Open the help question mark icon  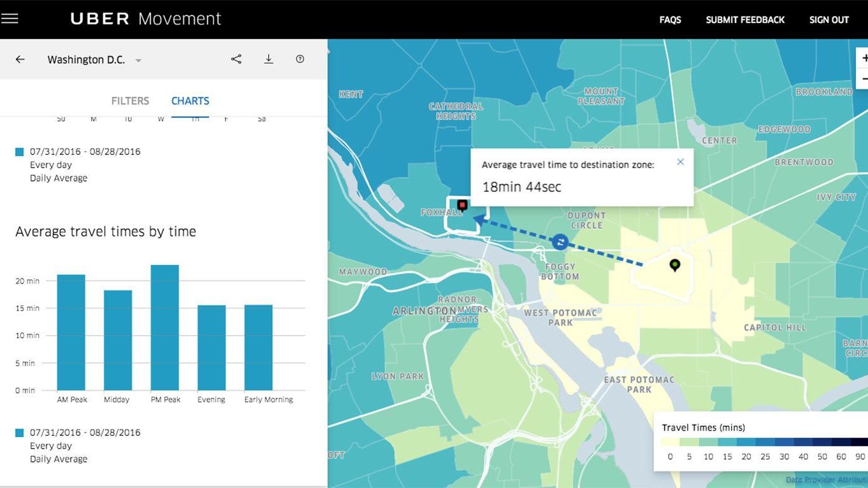[300, 59]
